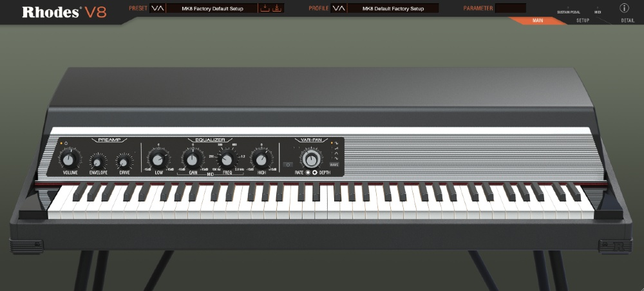This screenshot has width=644, height=291.
Task: Select the square wave shape
Action: pyautogui.click(x=336, y=143)
